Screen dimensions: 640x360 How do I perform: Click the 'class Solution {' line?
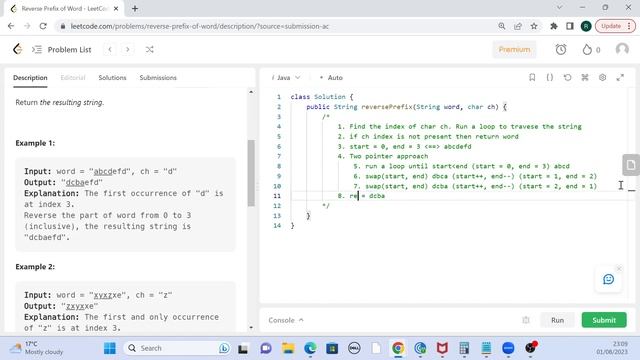pyautogui.click(x=322, y=97)
